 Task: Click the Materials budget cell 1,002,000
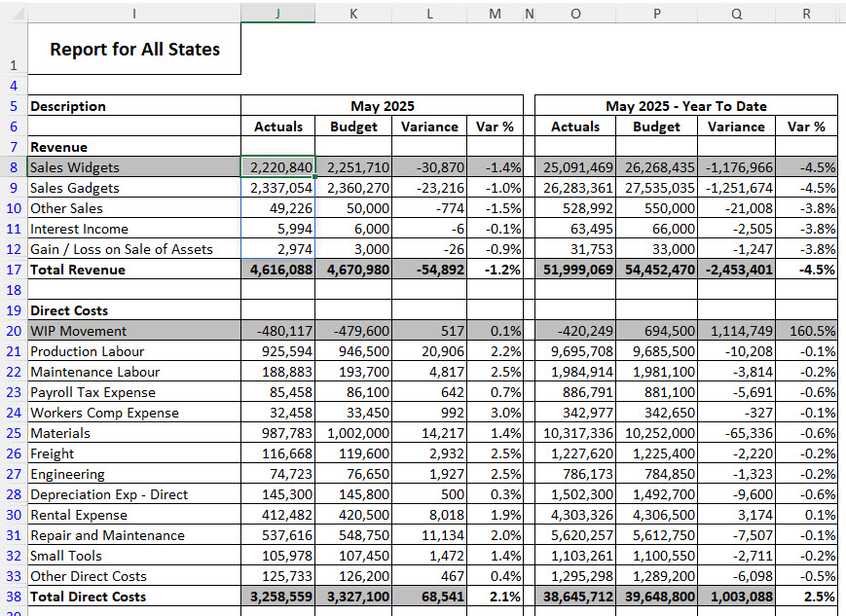[x=354, y=433]
